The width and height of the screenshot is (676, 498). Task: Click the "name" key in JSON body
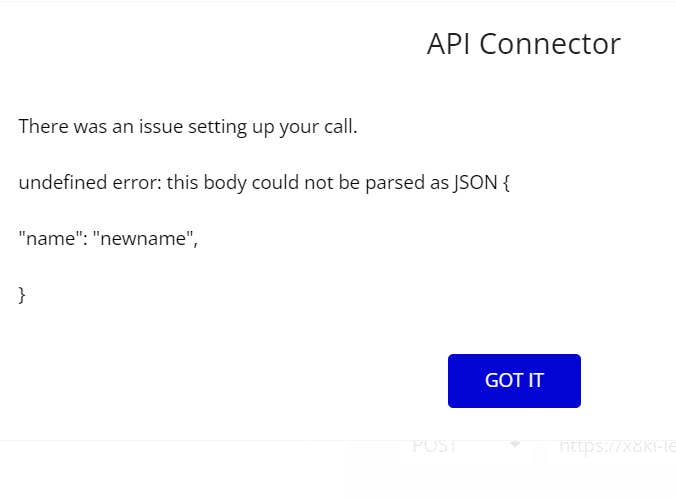[50, 238]
